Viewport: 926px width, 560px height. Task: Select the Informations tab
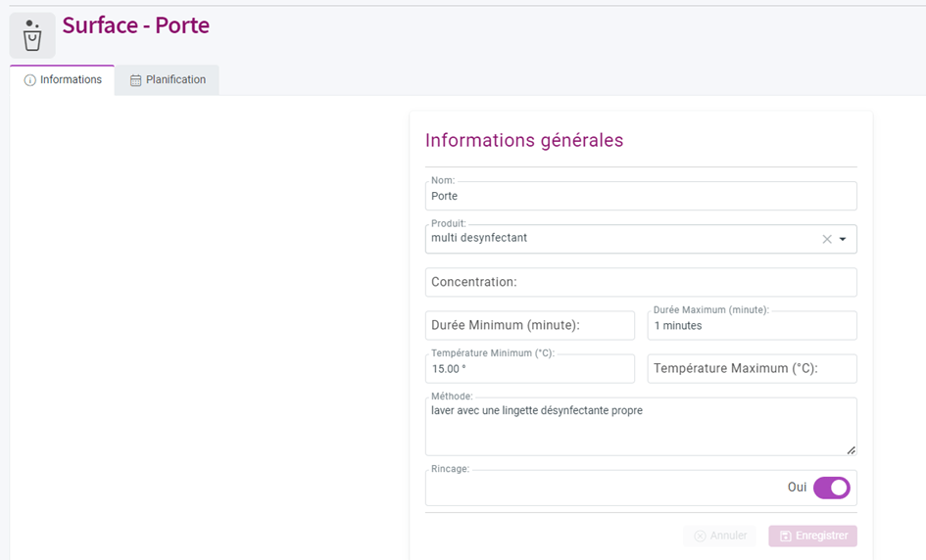(63, 79)
